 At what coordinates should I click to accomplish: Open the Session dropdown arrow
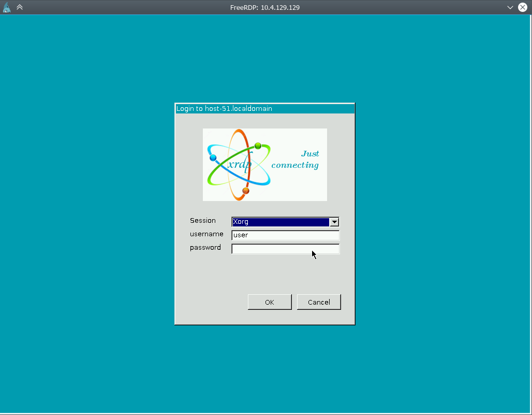334,222
